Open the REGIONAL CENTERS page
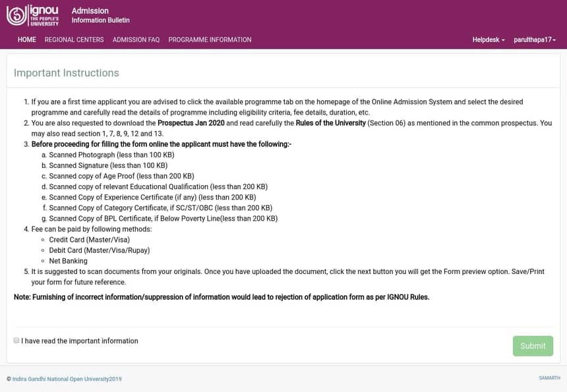The width and height of the screenshot is (567, 392). pos(74,40)
